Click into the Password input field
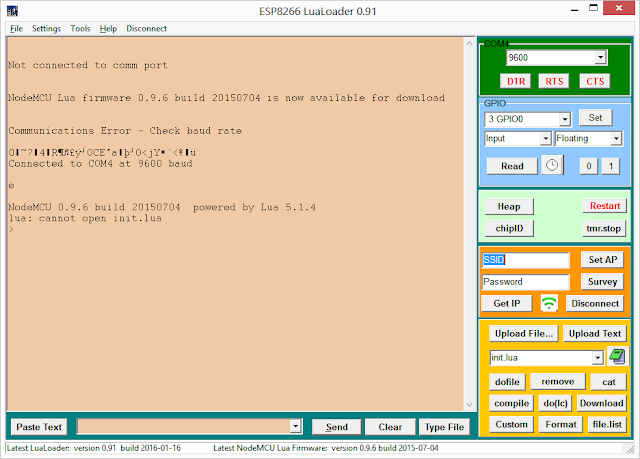Image resolution: width=640 pixels, height=459 pixels. coord(526,282)
